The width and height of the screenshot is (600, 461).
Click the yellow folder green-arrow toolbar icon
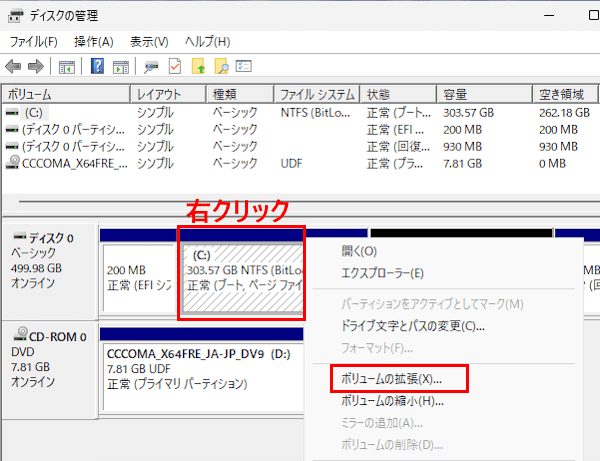pyautogui.click(x=198, y=66)
